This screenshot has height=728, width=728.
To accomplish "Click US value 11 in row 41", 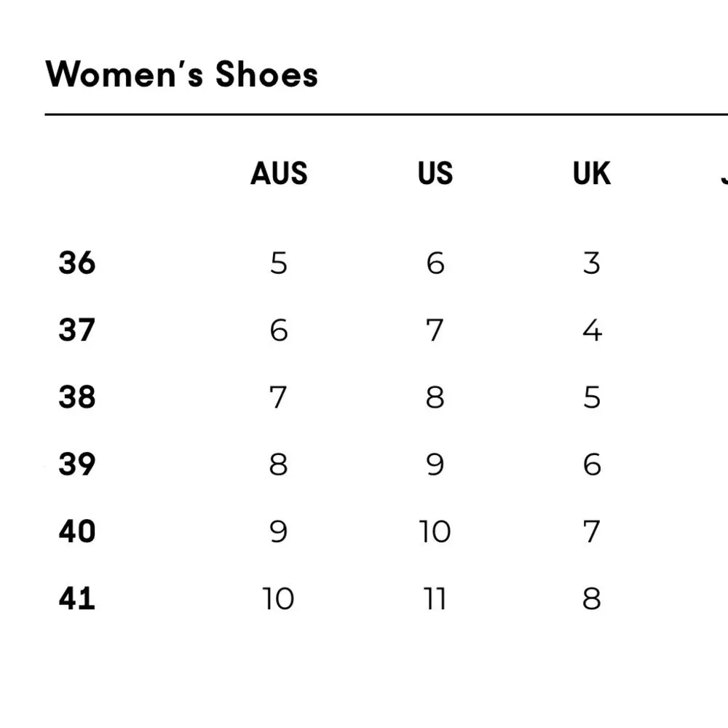I will (x=435, y=598).
